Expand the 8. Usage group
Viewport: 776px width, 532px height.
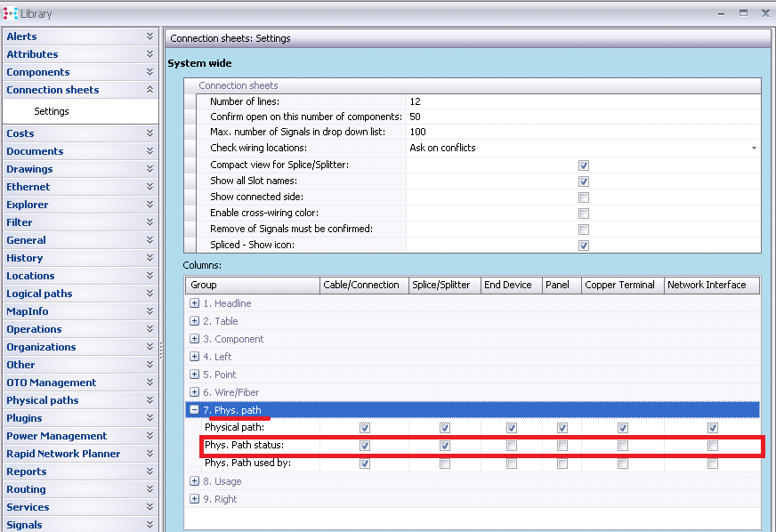195,481
